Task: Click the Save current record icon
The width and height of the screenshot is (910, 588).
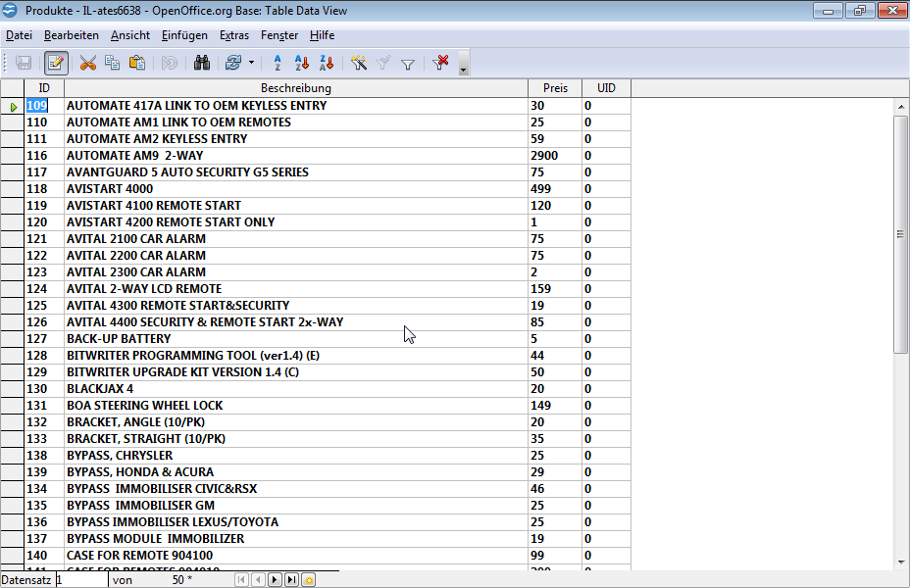Action: [24, 63]
